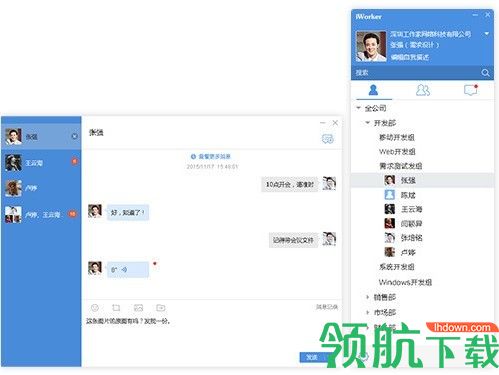The width and height of the screenshot is (499, 375).
Task: Click 张培铭's avatar in the contact tree
Action: click(x=390, y=238)
